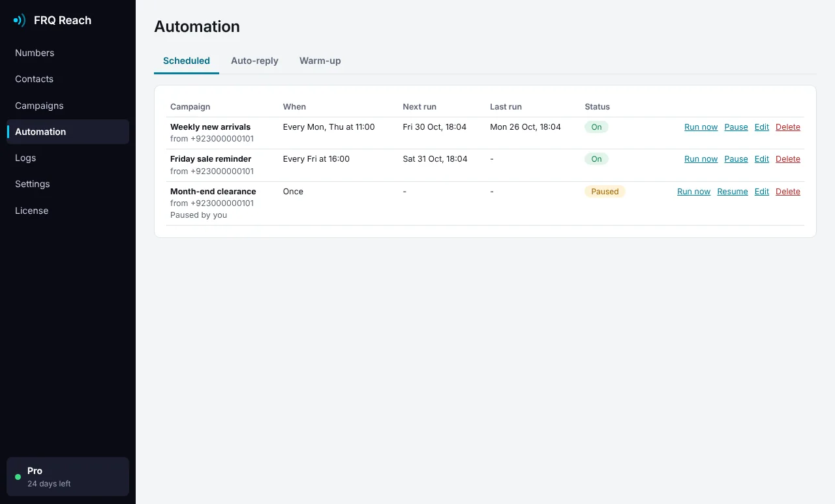Run Weekly new arrivals campaign now

pyautogui.click(x=701, y=127)
